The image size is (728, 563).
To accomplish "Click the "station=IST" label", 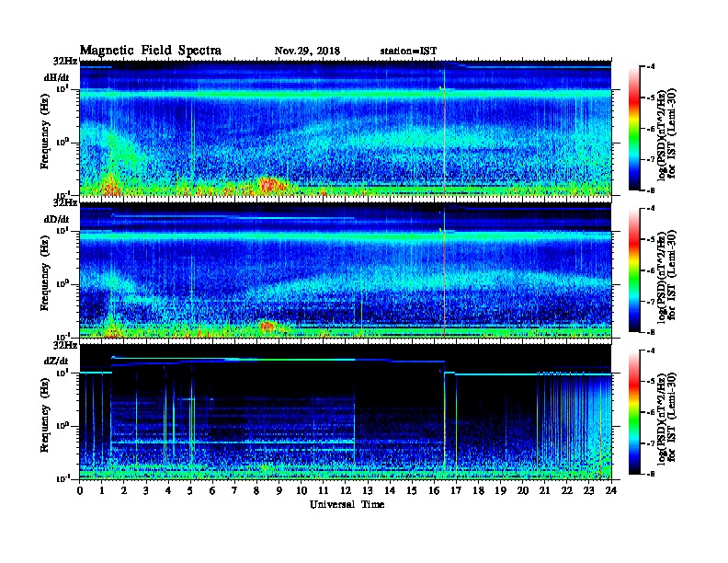I will point(408,52).
